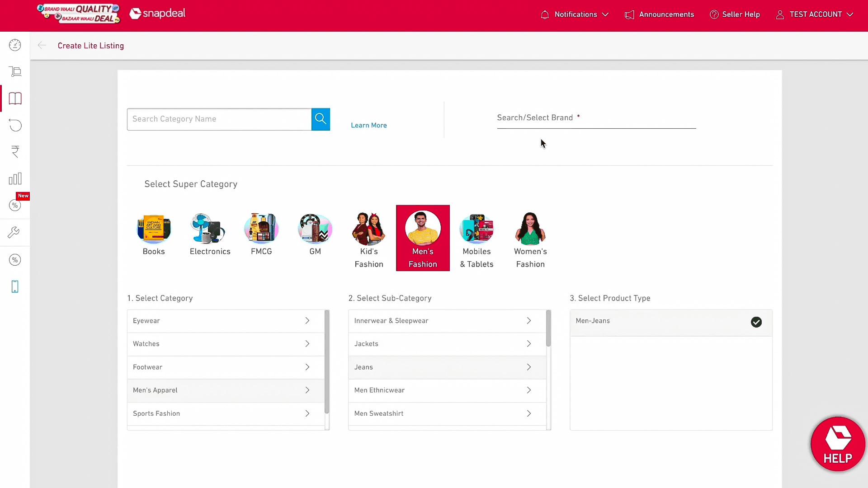Click the wrench tools sidebar icon

click(x=14, y=233)
